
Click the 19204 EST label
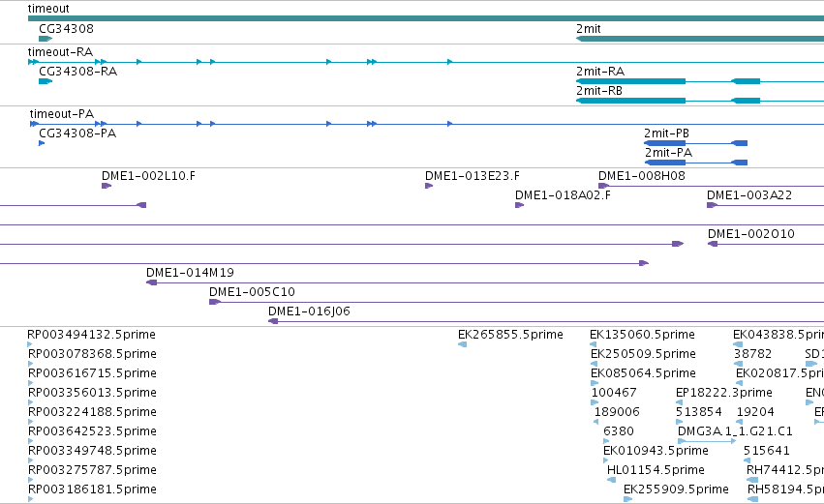point(755,412)
